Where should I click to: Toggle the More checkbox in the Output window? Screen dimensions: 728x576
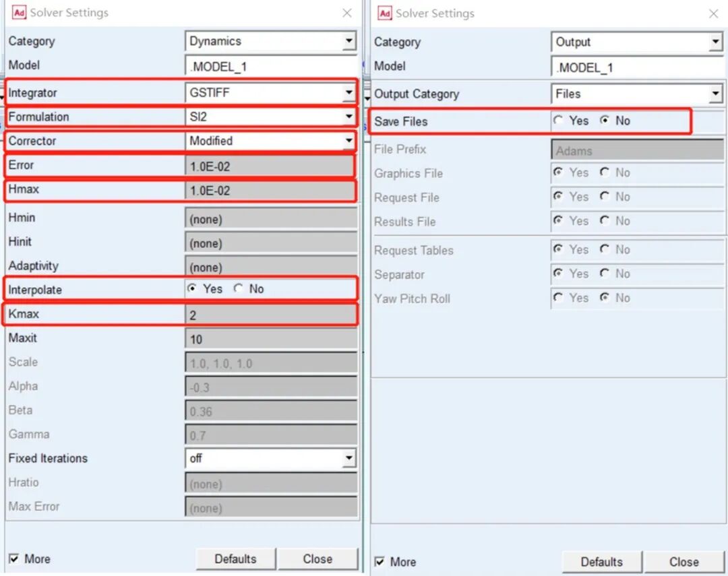(380, 562)
